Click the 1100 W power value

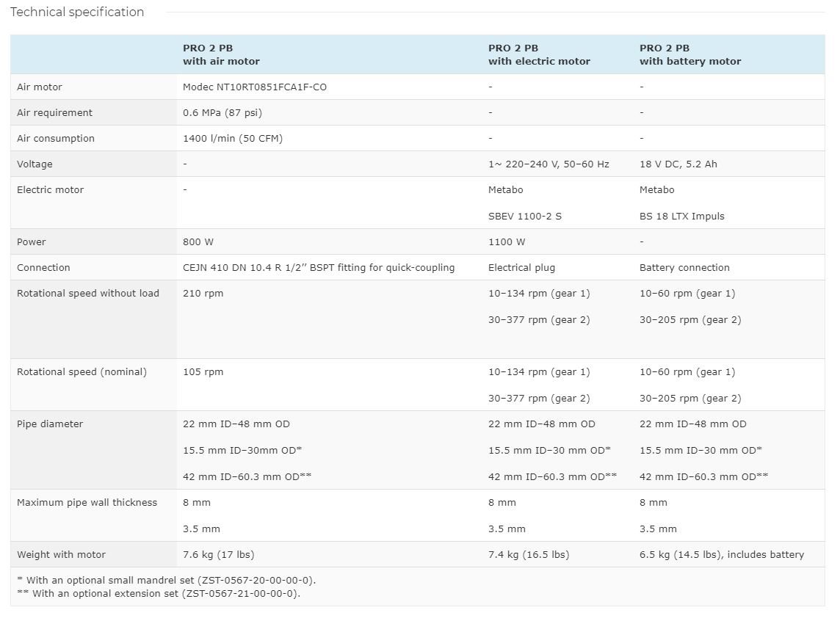(507, 241)
